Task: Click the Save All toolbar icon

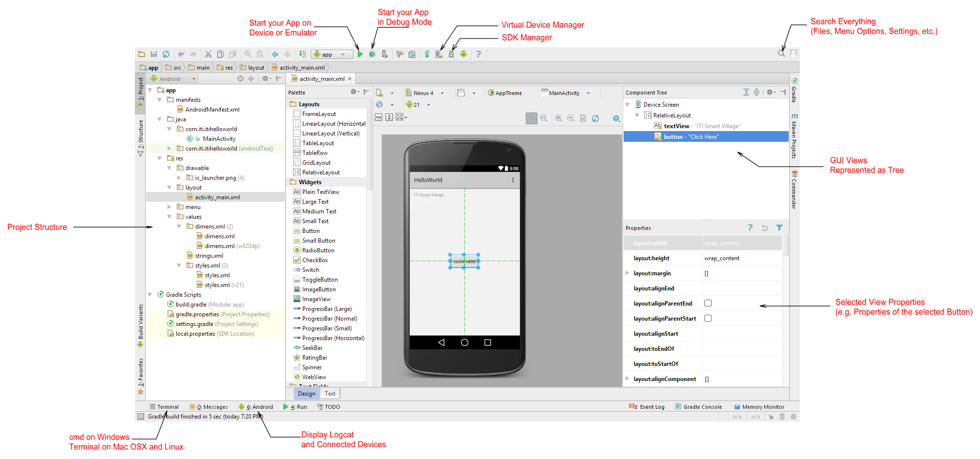Action: tap(154, 54)
